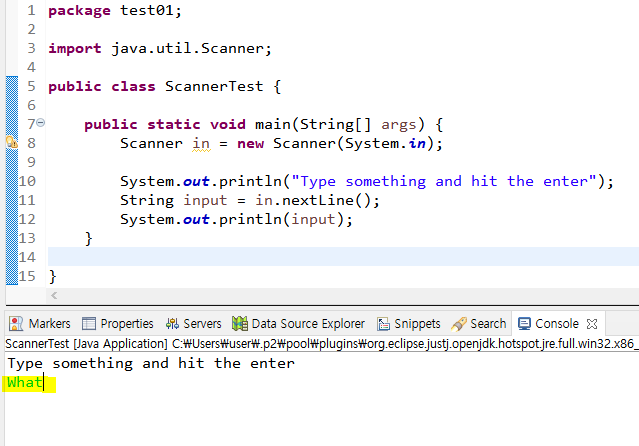639x446 pixels.
Task: Click the console output 'Type something and hit the enter'
Action: click(x=151, y=363)
